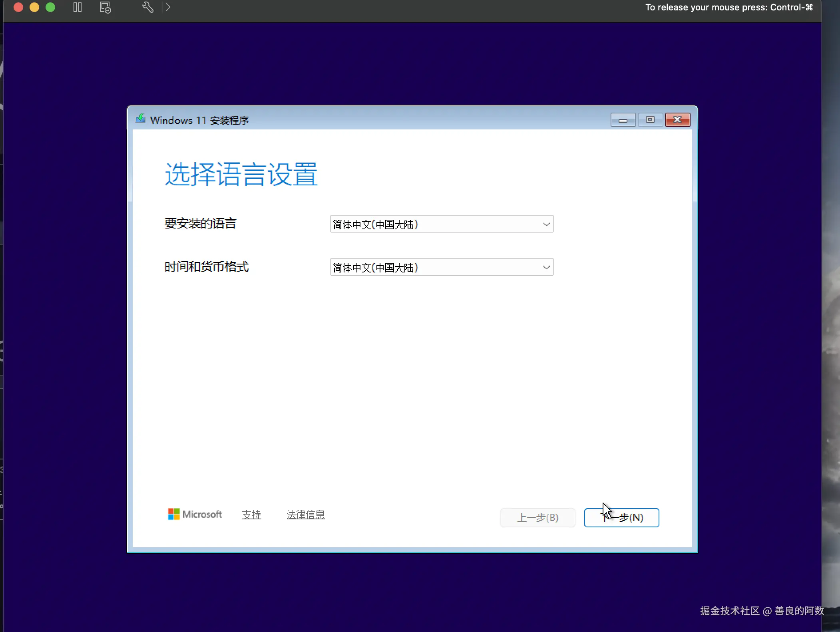Click the 选择语言设置 heading
840x632 pixels.
pyautogui.click(x=241, y=175)
